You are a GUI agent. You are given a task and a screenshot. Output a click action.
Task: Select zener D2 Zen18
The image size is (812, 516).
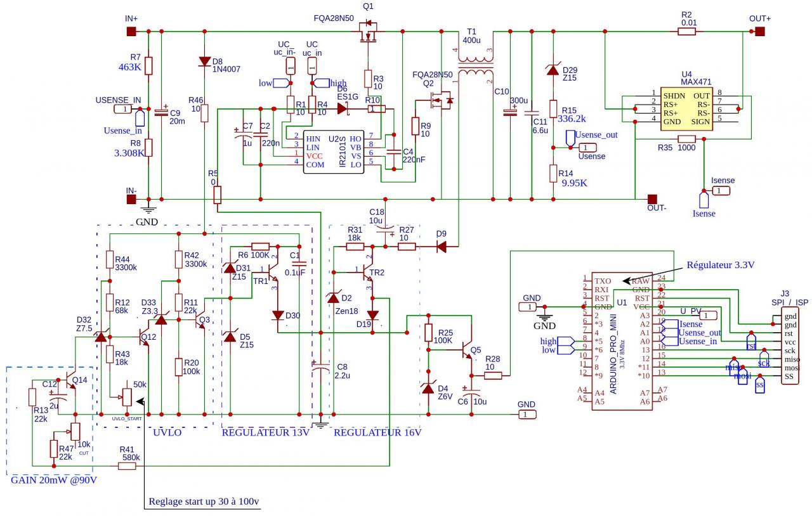[334, 299]
